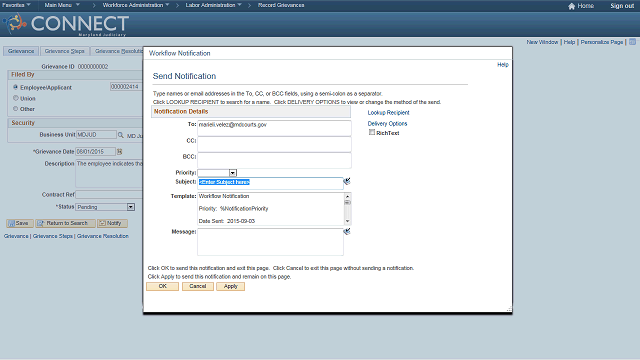
Task: Click the icon next to Personalize Page
Action: click(632, 42)
